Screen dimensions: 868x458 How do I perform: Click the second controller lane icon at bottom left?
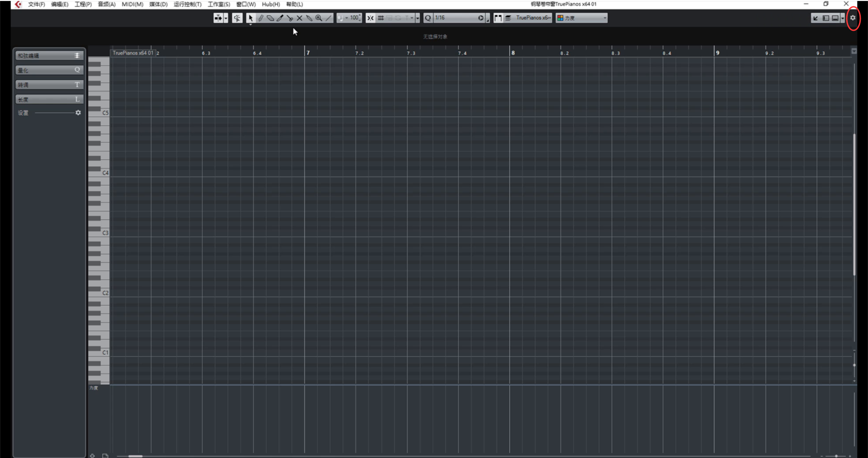105,455
